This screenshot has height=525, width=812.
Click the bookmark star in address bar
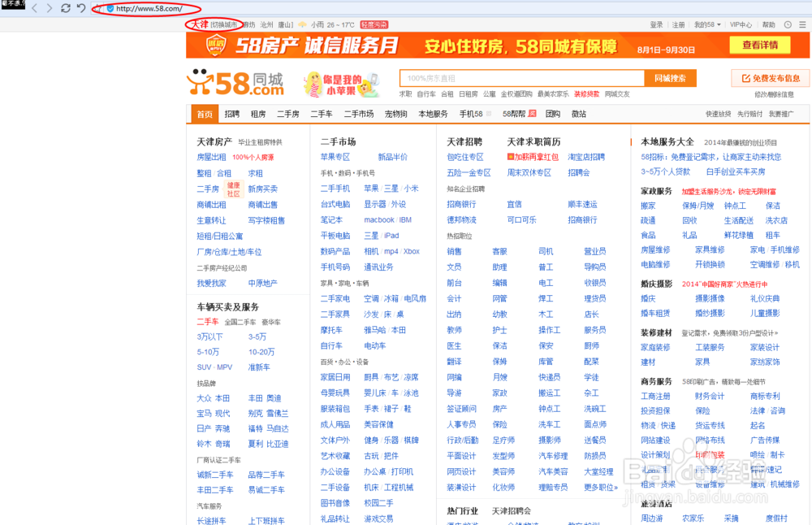[x=99, y=8]
